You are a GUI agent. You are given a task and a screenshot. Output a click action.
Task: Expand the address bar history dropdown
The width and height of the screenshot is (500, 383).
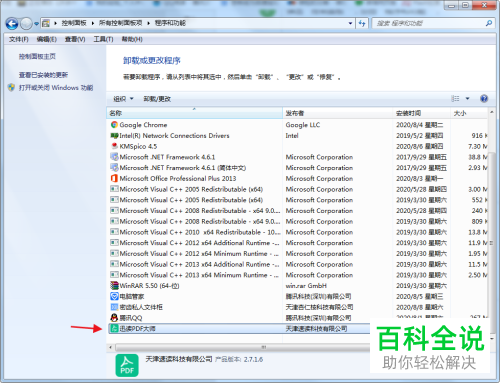350,23
